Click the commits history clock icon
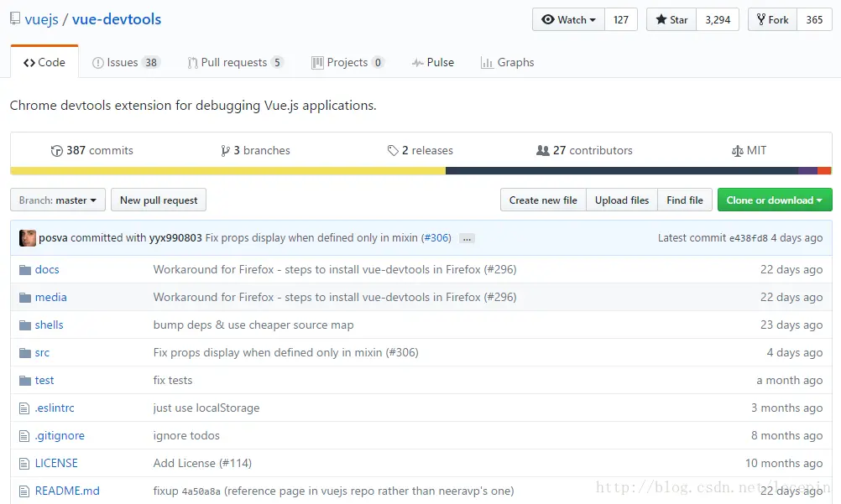This screenshot has width=841, height=504. (56, 151)
